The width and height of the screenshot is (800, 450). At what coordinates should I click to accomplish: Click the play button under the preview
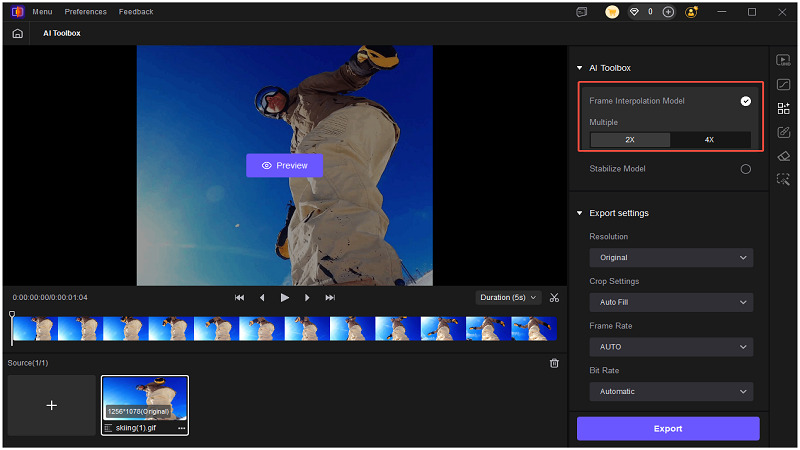[285, 297]
